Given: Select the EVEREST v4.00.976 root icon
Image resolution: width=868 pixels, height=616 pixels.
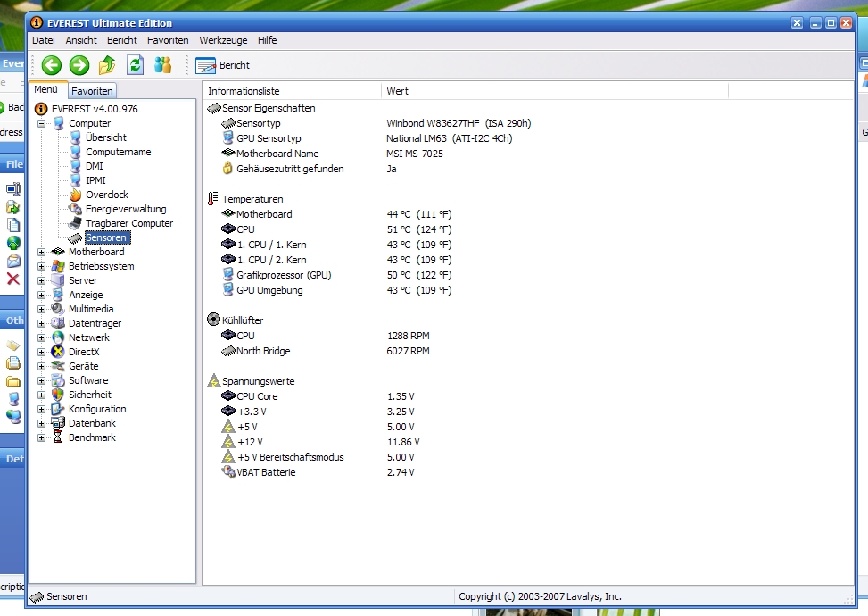Looking at the screenshot, I should coord(41,109).
